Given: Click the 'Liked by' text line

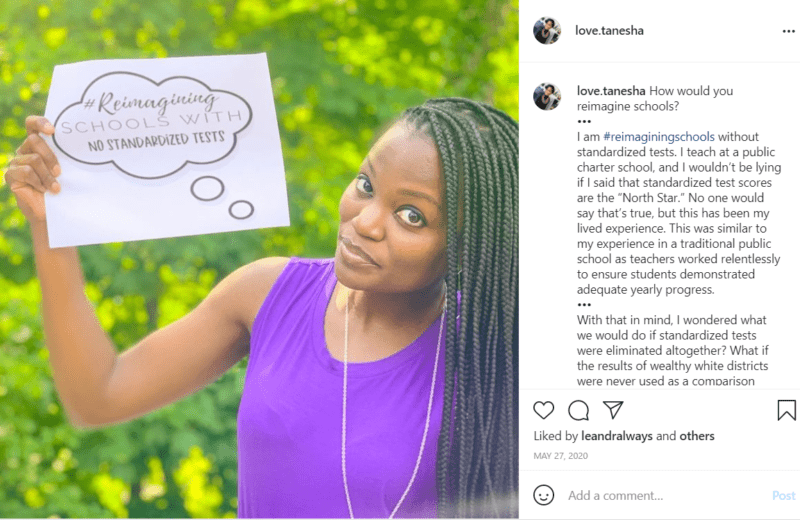Looking at the screenshot, I should tap(623, 436).
